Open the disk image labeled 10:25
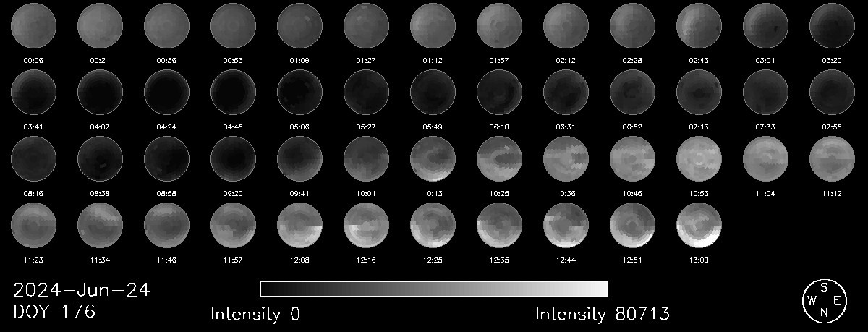The height and width of the screenshot is (332, 868). click(499, 159)
